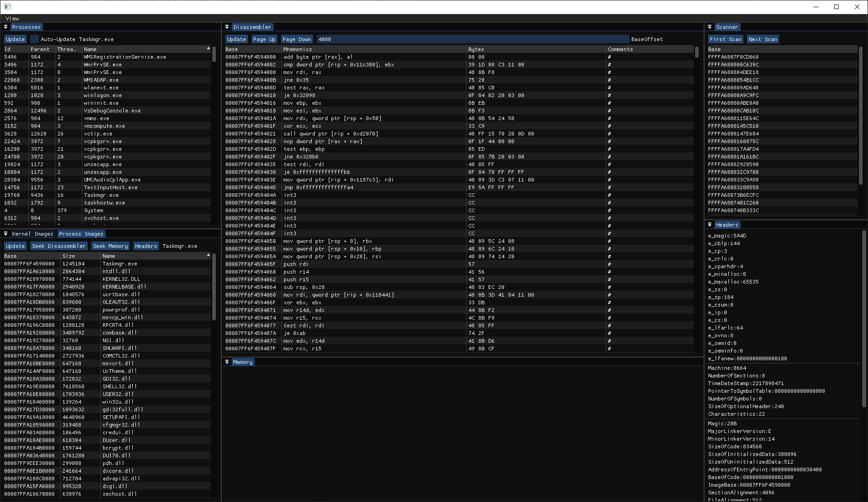Click the Kernel Images panel's dropdown triangle
The image size is (868, 502).
(6, 234)
